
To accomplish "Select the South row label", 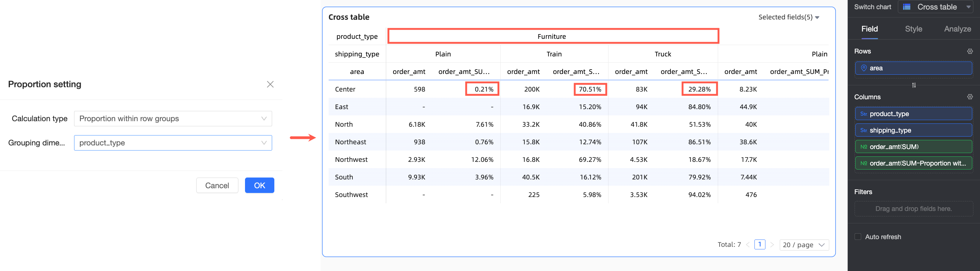I will click(344, 177).
